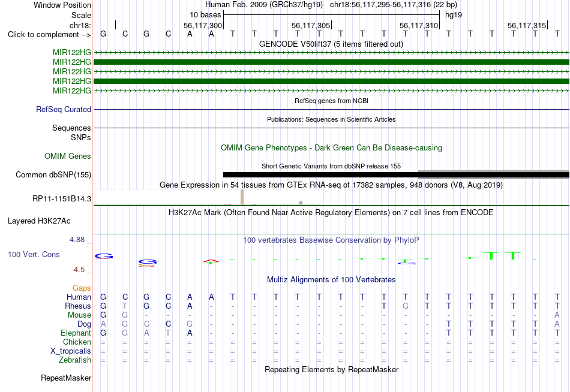Select the 'Rhesus' alignment row label
The image size is (570, 392).
(78, 306)
